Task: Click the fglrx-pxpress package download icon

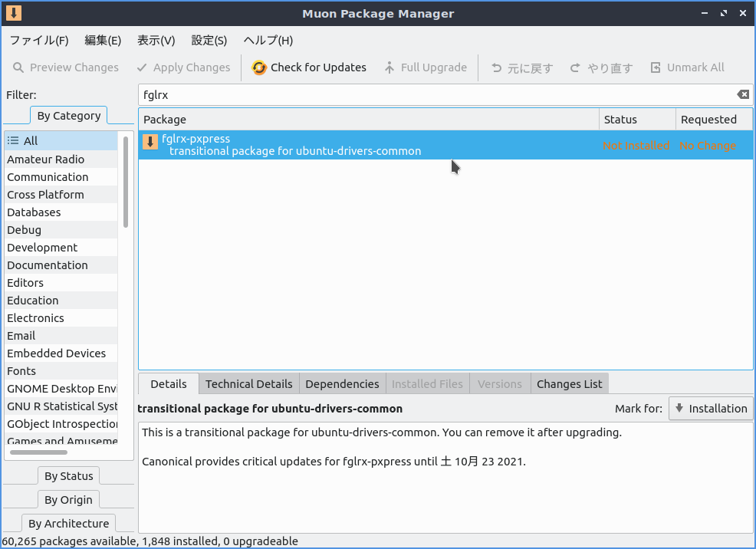Action: [x=150, y=142]
